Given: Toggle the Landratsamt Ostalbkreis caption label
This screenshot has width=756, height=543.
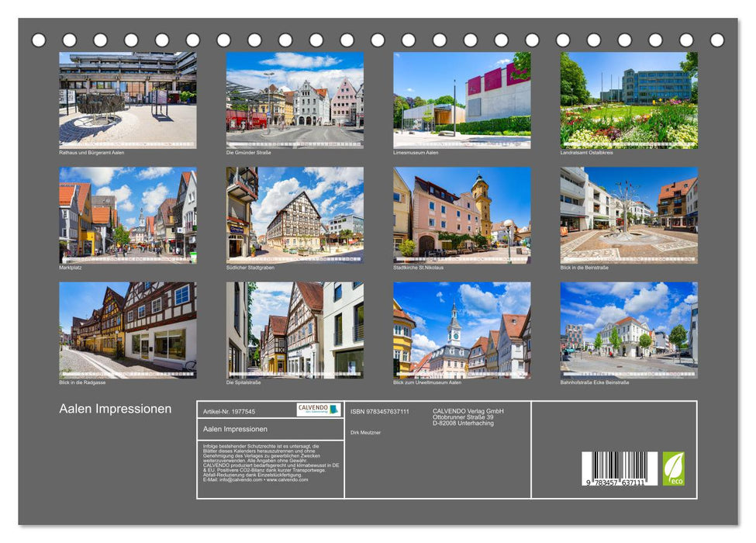Looking at the screenshot, I should (x=585, y=154).
